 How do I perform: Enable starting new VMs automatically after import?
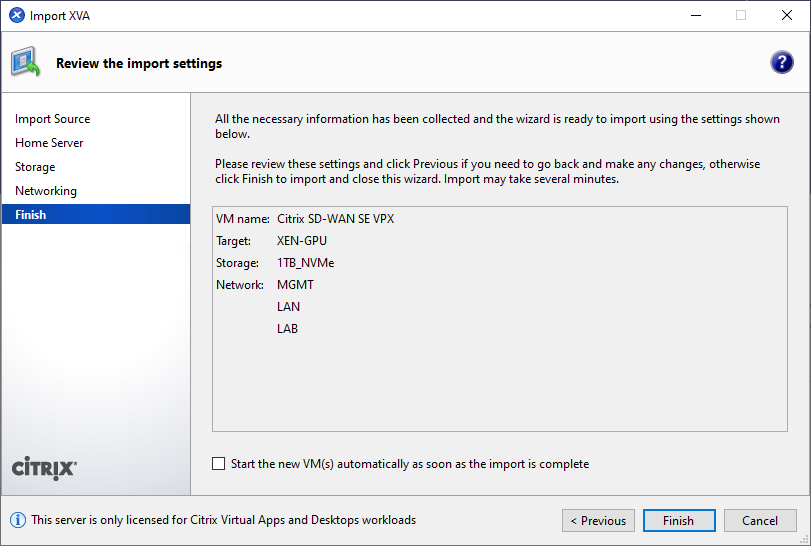[x=219, y=464]
